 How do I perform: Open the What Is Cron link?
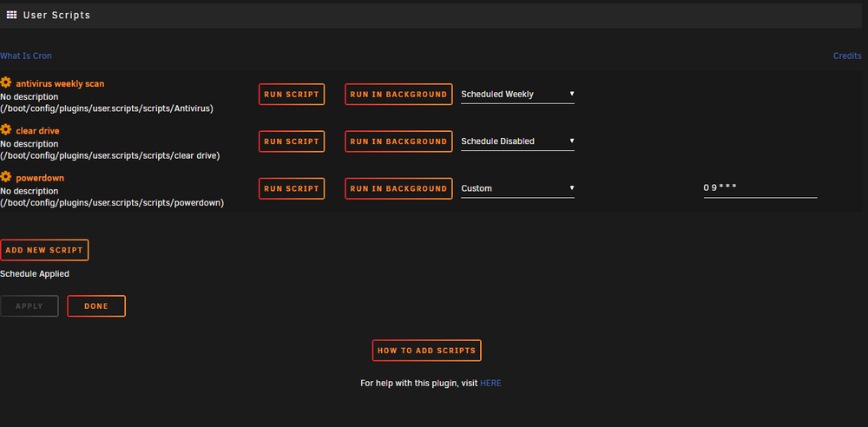tap(26, 56)
